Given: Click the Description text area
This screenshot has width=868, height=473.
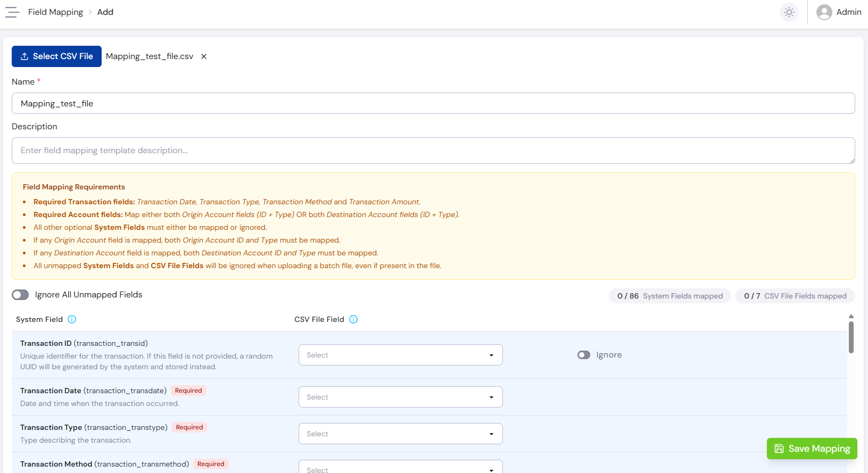Looking at the screenshot, I should pyautogui.click(x=433, y=151).
